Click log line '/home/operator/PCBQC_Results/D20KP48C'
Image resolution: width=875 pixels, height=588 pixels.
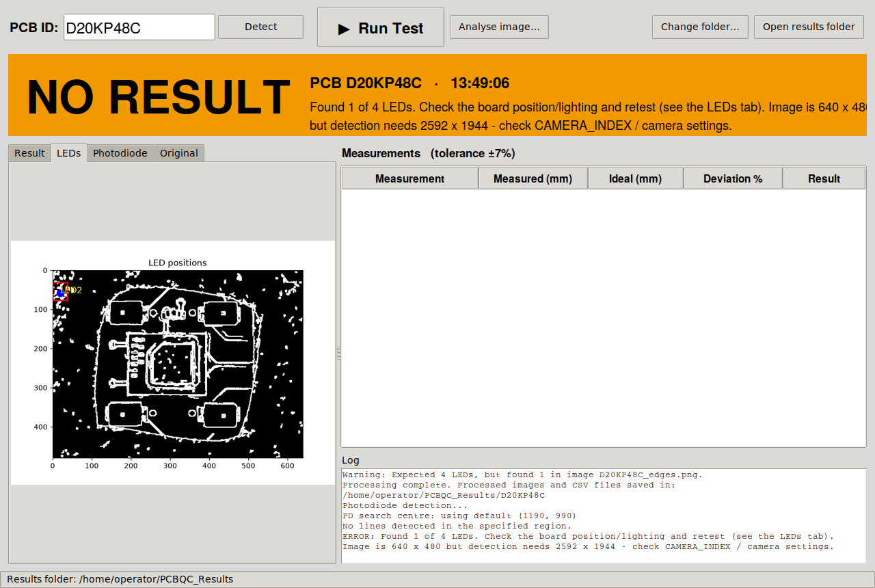point(444,495)
